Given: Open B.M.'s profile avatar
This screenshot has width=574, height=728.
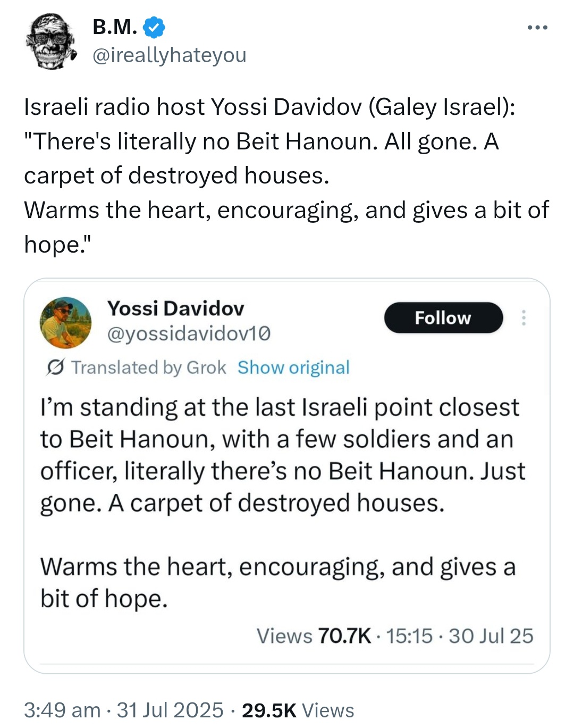Looking at the screenshot, I should tap(50, 41).
